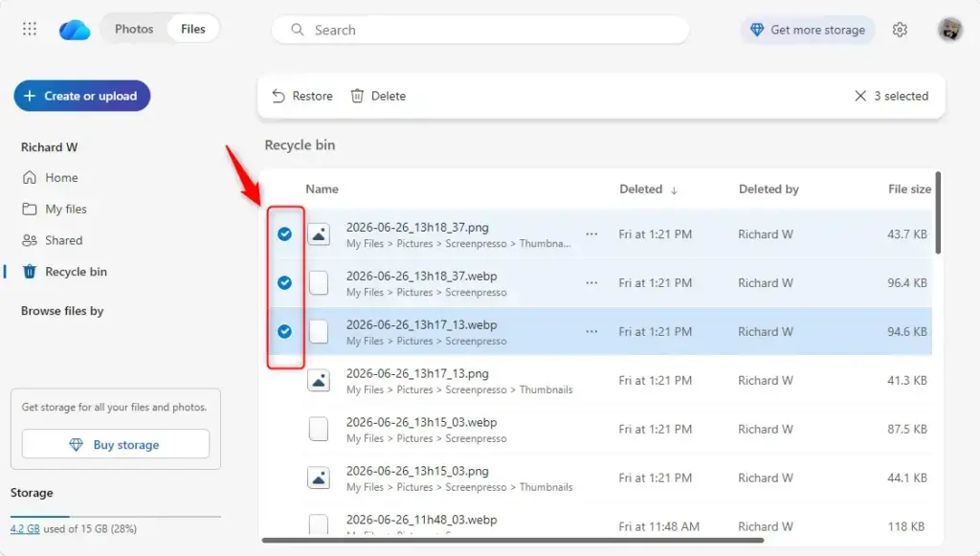980x556 pixels.
Task: Click the file icon of 2026-06-26_13h18_37.webp
Action: 319,282
